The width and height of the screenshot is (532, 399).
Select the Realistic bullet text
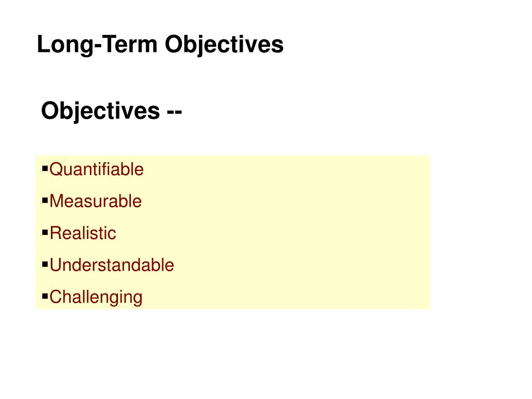[x=83, y=233]
